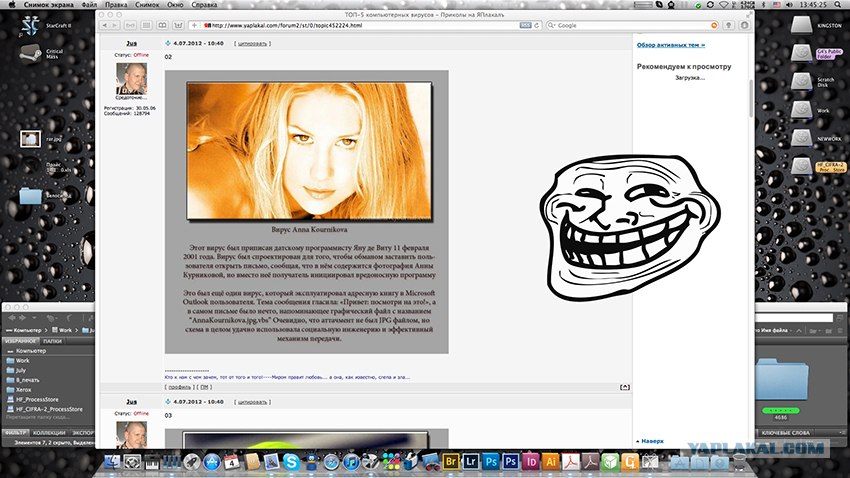Open Adobe InDesign in the dock
Screen dimensions: 850x478
click(531, 462)
